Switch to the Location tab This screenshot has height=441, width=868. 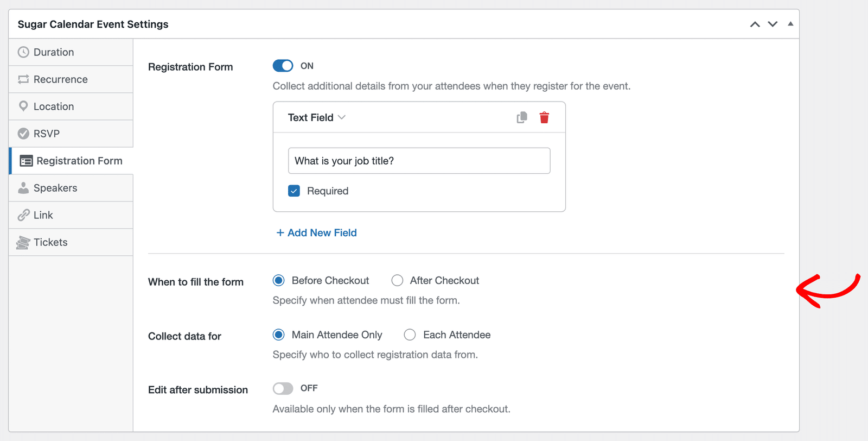(x=71, y=106)
